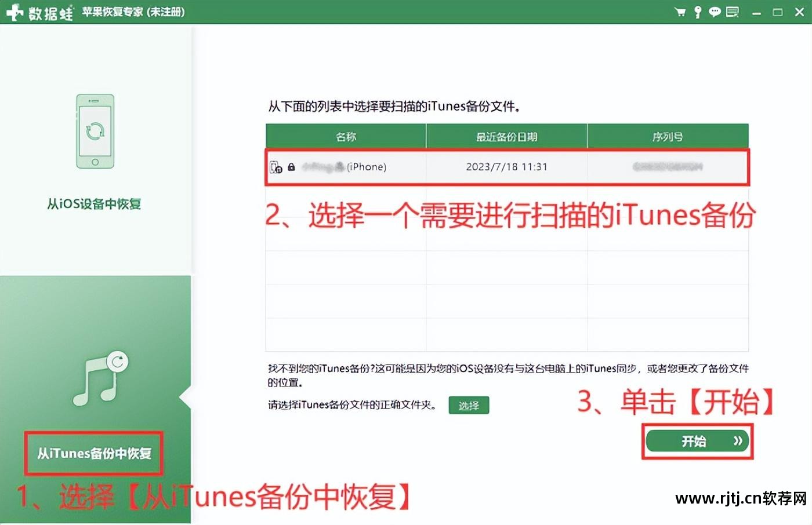The width and height of the screenshot is (812, 525).
Task: Click the device icon in the iPhone row
Action: 276,167
